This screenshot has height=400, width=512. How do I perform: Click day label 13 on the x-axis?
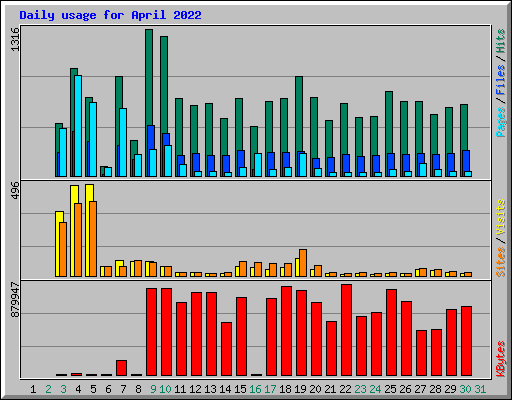tap(210, 389)
